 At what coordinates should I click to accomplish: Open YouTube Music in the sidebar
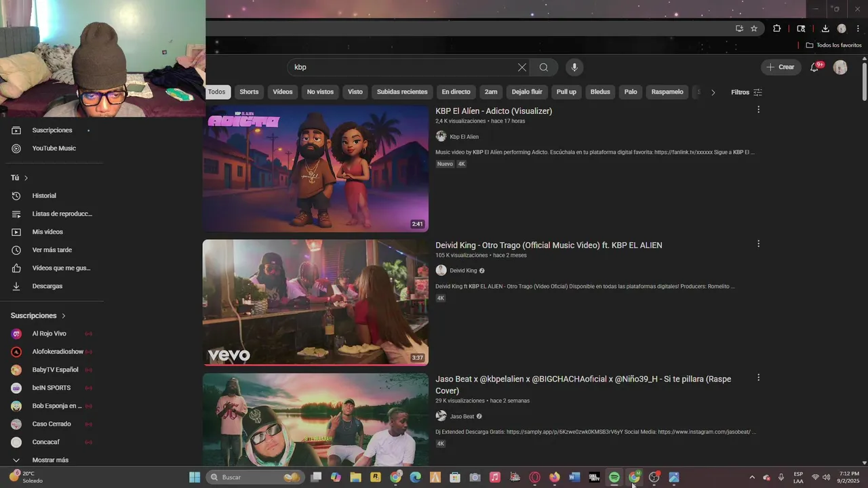click(54, 148)
